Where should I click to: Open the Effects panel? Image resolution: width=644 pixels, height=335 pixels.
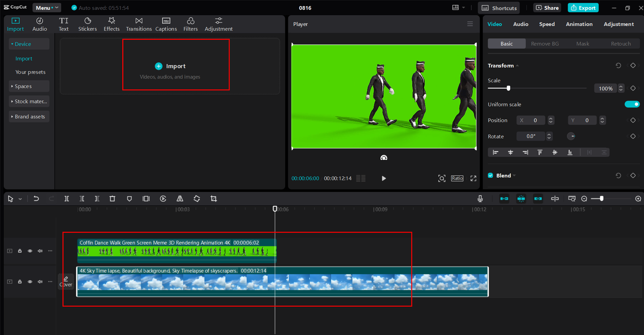click(112, 24)
